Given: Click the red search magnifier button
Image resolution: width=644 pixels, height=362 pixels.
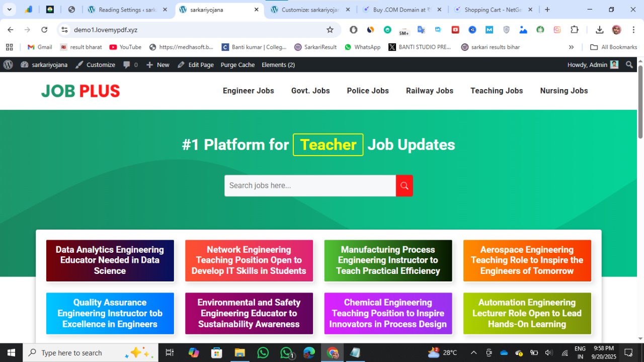Looking at the screenshot, I should click(x=404, y=186).
